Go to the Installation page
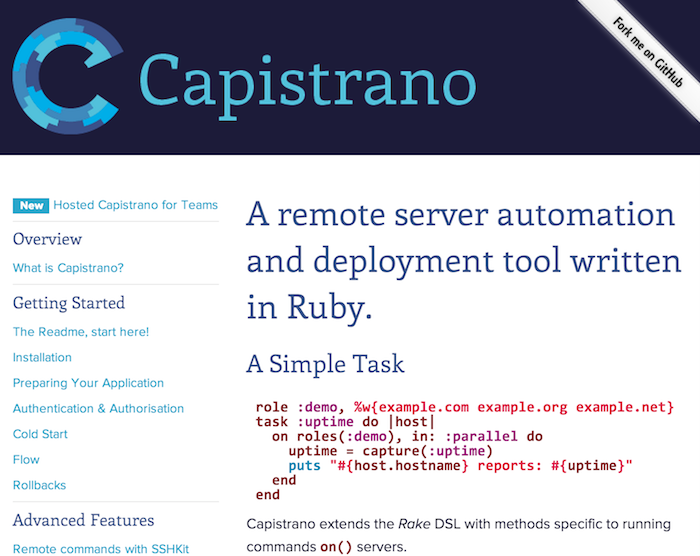 tap(42, 357)
